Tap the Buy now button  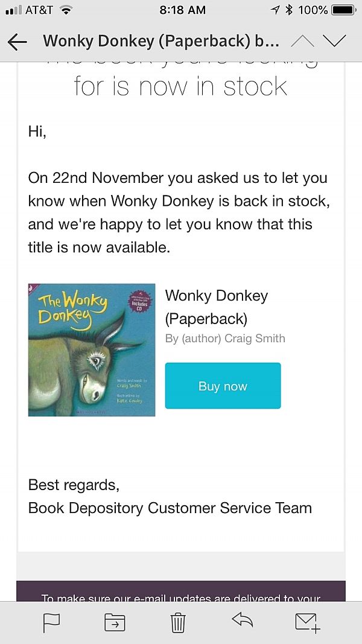point(223,386)
